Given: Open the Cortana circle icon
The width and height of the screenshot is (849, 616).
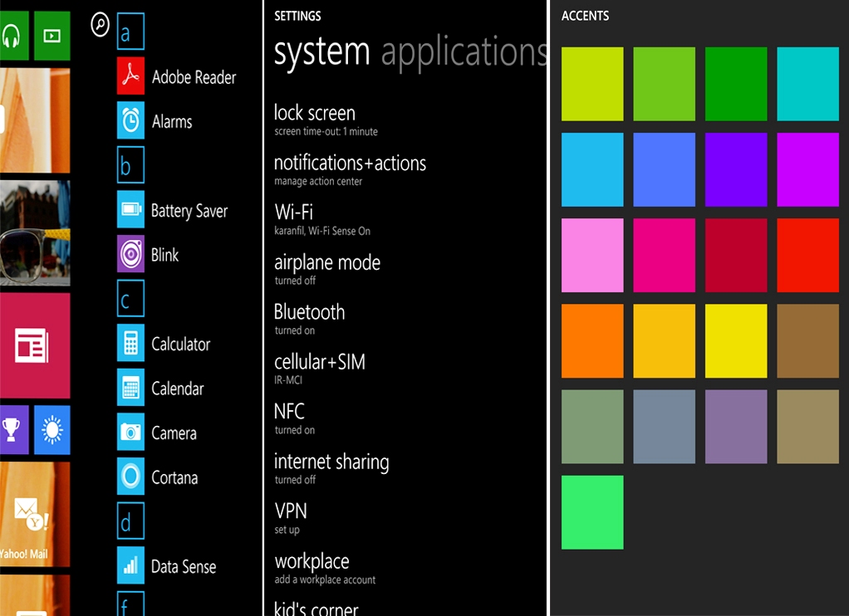Looking at the screenshot, I should click(130, 476).
